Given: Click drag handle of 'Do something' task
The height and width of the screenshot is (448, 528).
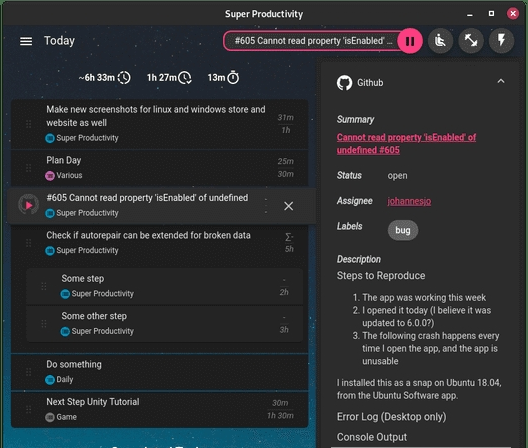Looking at the screenshot, I should pos(29,372).
